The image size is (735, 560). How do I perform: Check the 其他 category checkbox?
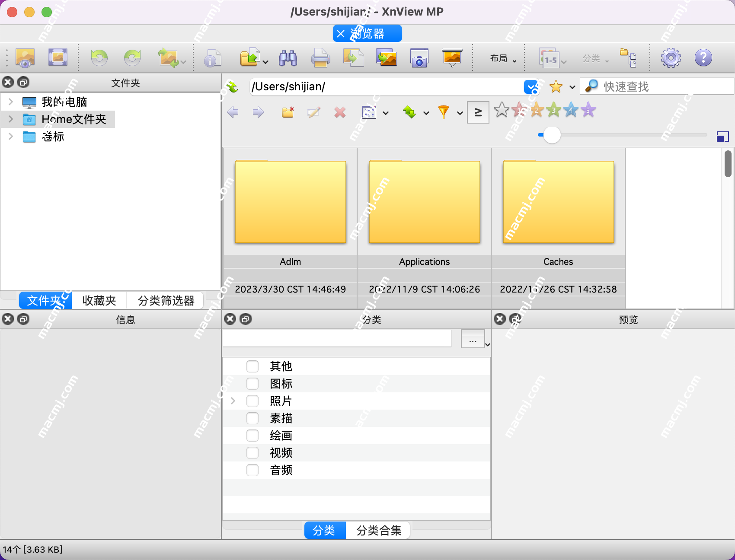(252, 366)
